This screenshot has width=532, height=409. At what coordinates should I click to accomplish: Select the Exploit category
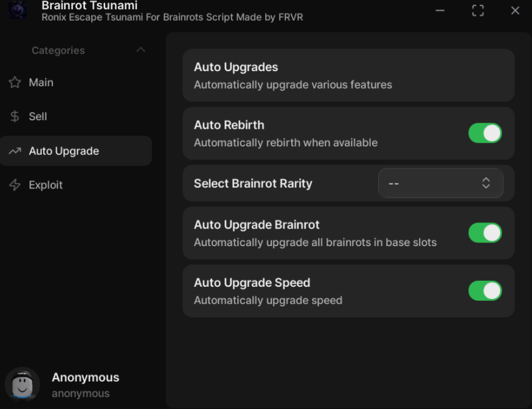tap(46, 185)
